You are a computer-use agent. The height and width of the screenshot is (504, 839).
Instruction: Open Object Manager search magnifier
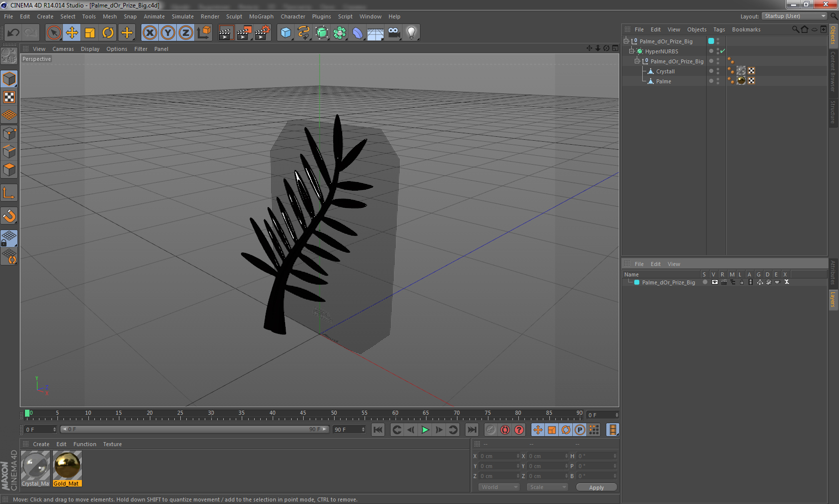pos(796,29)
